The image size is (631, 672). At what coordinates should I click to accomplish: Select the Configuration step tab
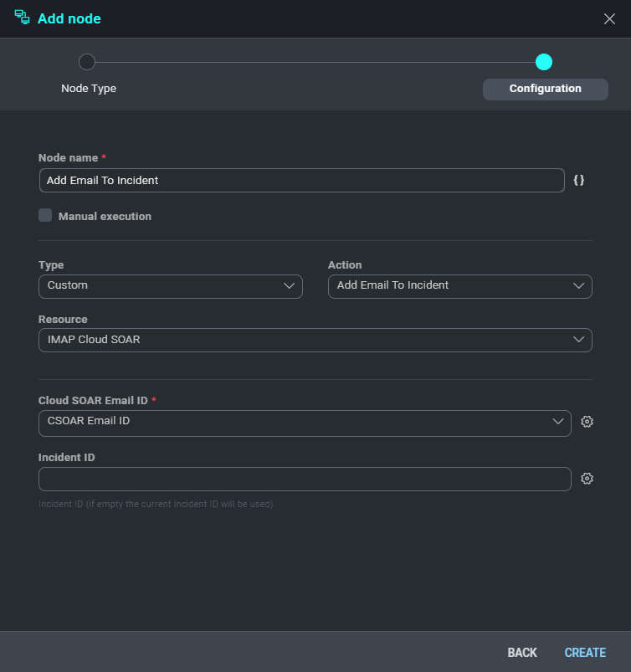coord(545,89)
